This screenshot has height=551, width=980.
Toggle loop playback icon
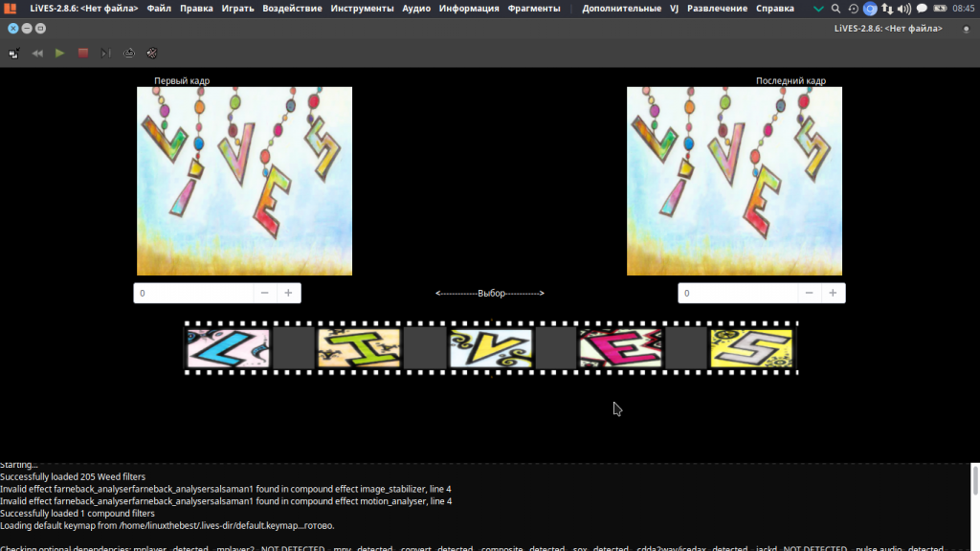(x=129, y=54)
